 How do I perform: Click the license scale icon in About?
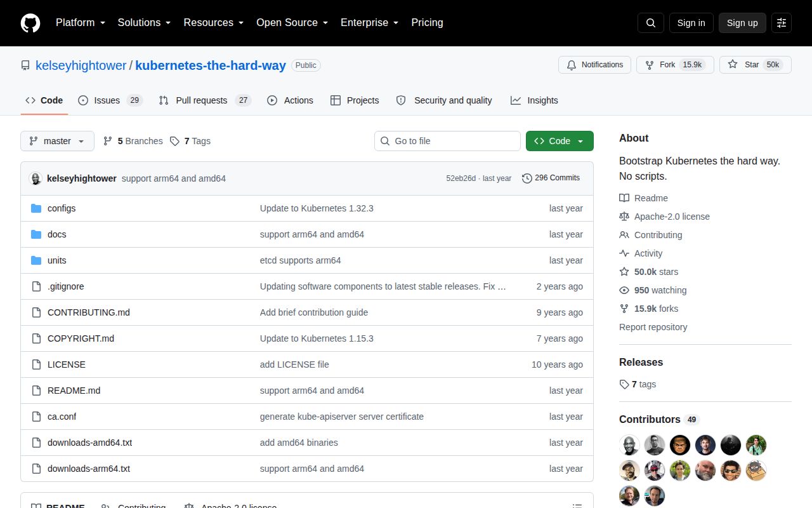[624, 217]
